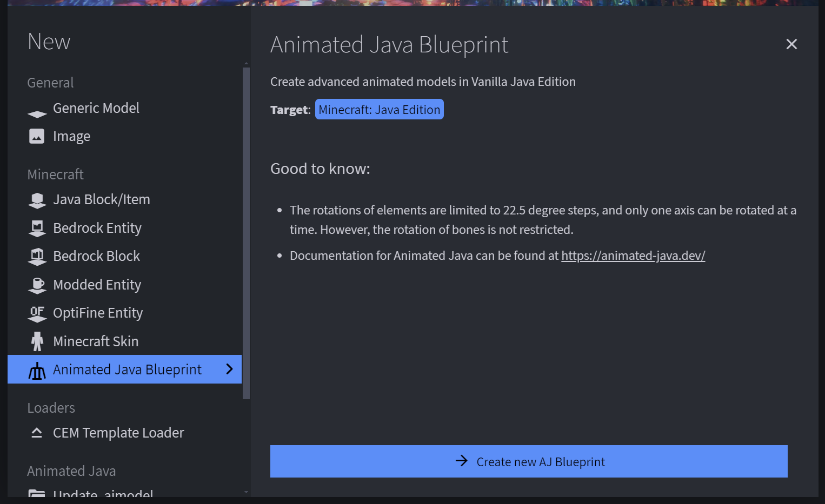
Task: Create new AJ Blueprint
Action: click(529, 461)
